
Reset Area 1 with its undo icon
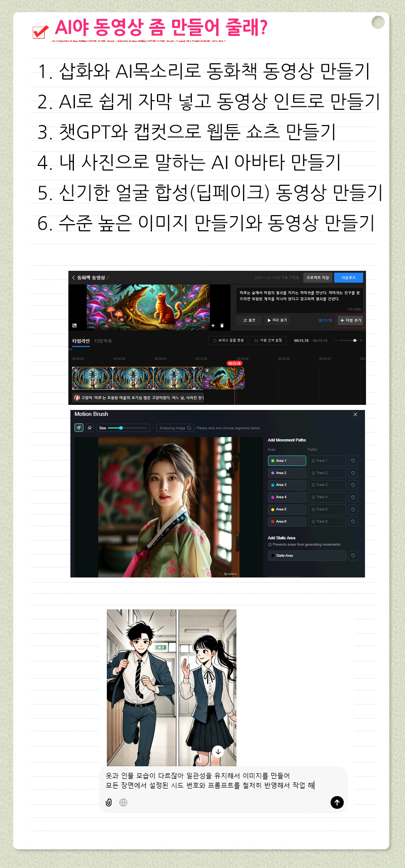tap(353, 461)
